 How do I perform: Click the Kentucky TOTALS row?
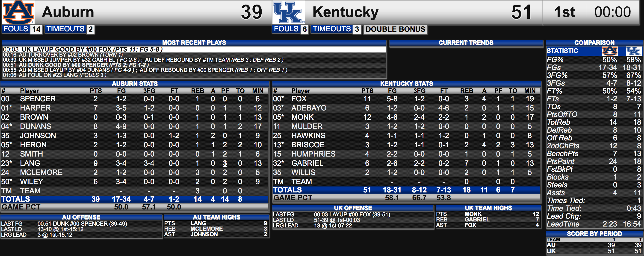click(406, 190)
